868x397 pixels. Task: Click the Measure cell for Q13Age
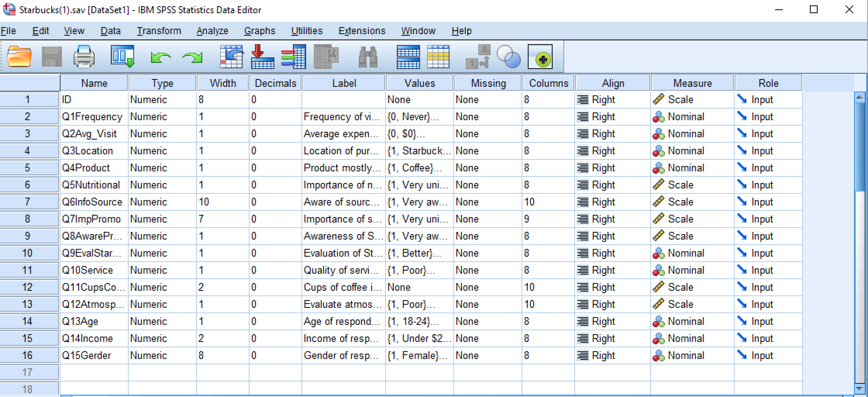click(x=692, y=321)
